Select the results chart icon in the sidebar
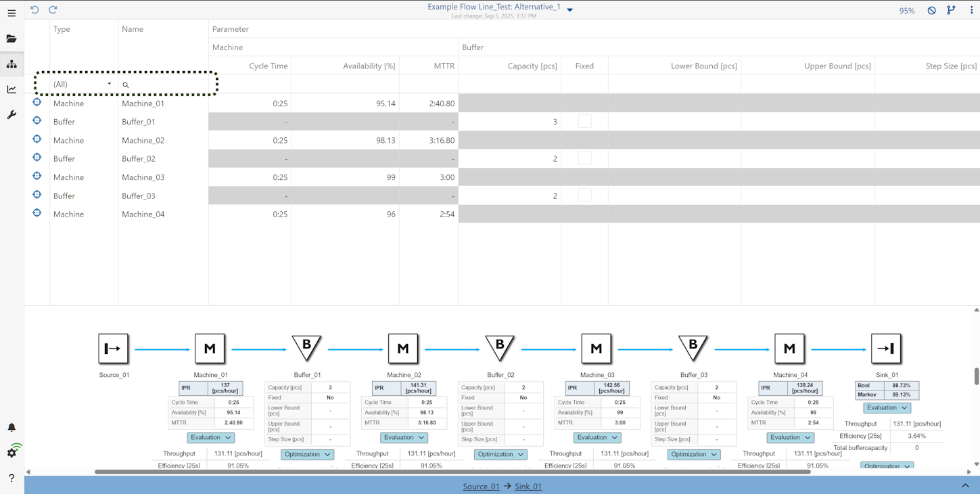The width and height of the screenshot is (980, 494). [11, 89]
